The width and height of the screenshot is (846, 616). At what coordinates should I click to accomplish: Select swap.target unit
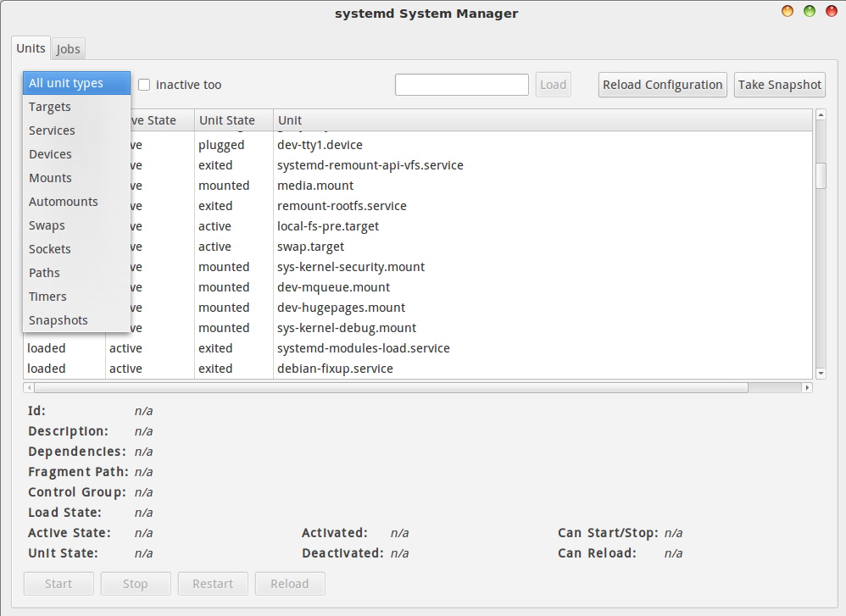coord(310,247)
